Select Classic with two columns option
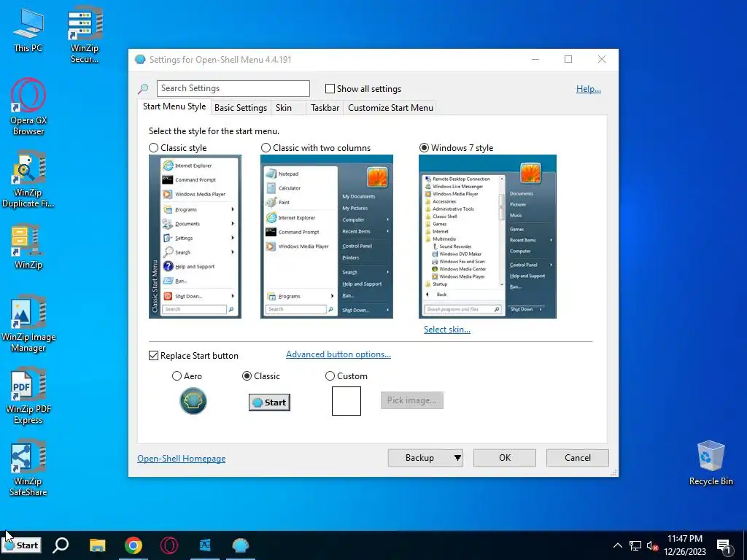 click(x=266, y=148)
